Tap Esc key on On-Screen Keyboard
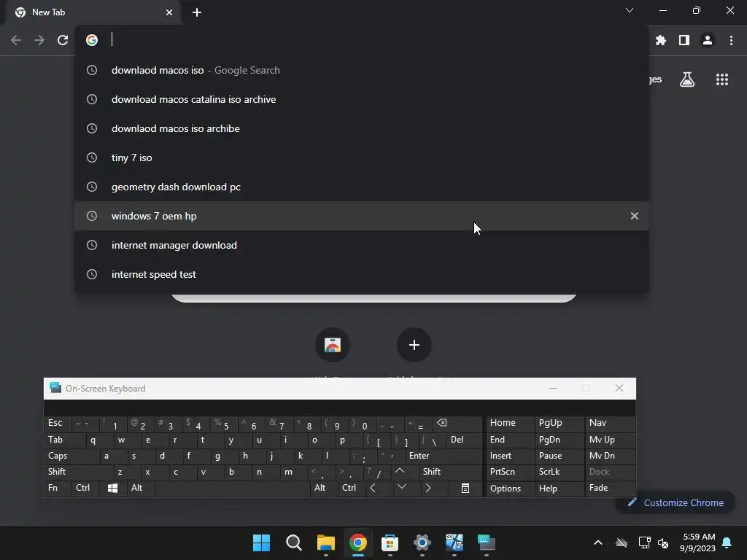 tap(58, 423)
